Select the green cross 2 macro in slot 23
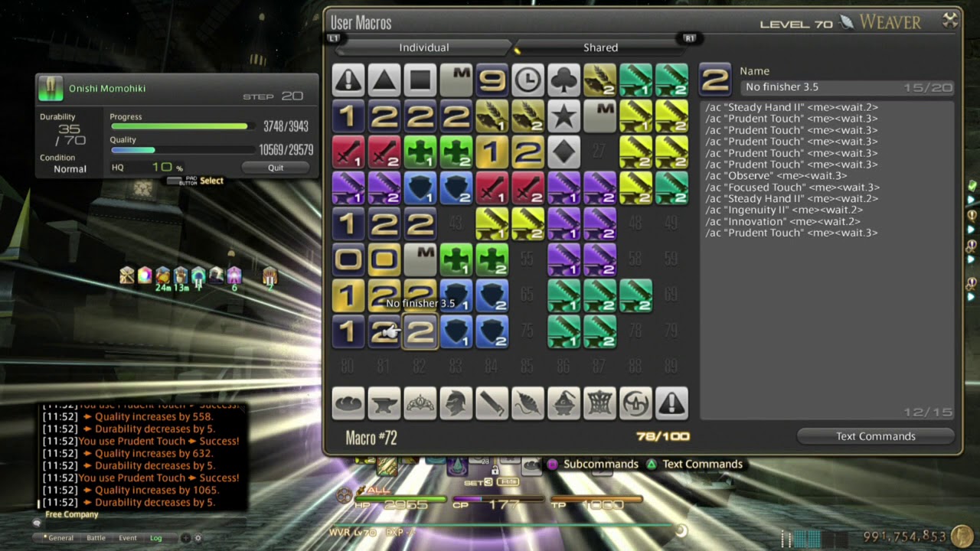 [x=456, y=152]
